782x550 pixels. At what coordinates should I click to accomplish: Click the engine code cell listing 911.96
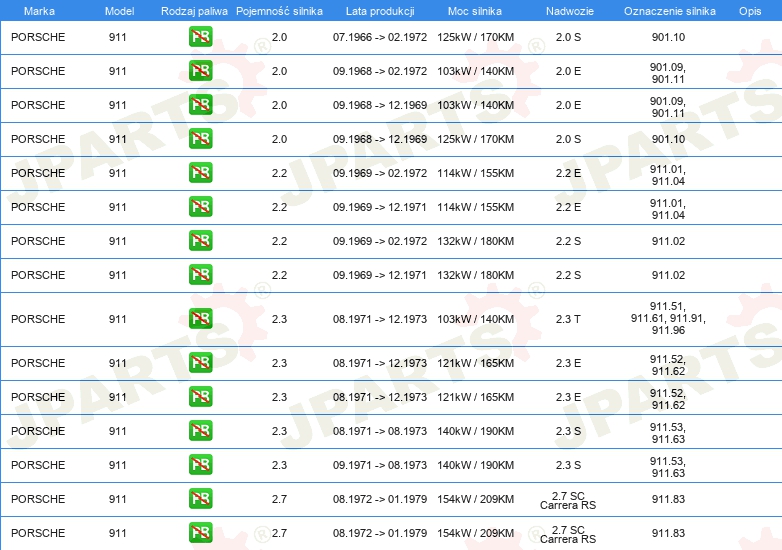668,319
